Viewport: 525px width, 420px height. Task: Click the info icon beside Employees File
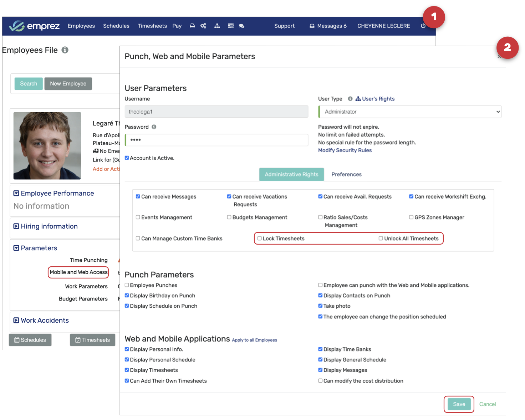65,50
